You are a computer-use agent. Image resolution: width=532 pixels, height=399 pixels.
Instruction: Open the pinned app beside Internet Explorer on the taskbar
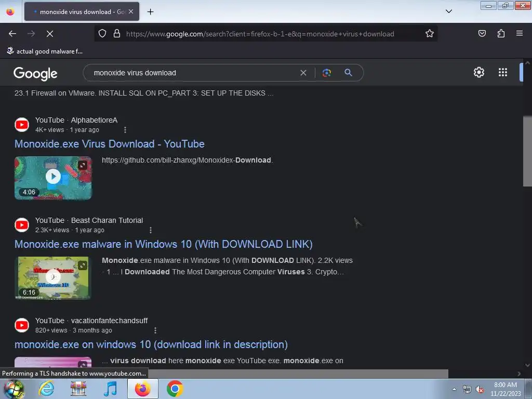[x=78, y=389]
